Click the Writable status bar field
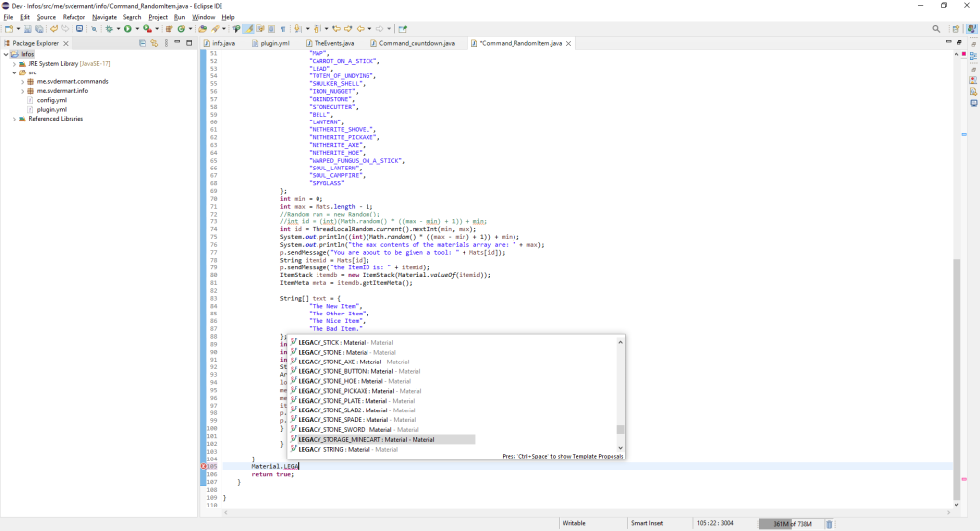Screen dimensions: 980x531 pyautogui.click(x=574, y=523)
